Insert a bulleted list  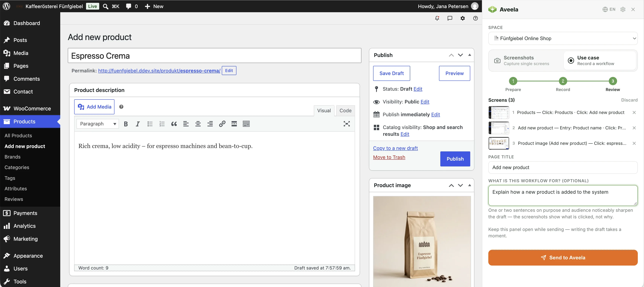point(150,124)
